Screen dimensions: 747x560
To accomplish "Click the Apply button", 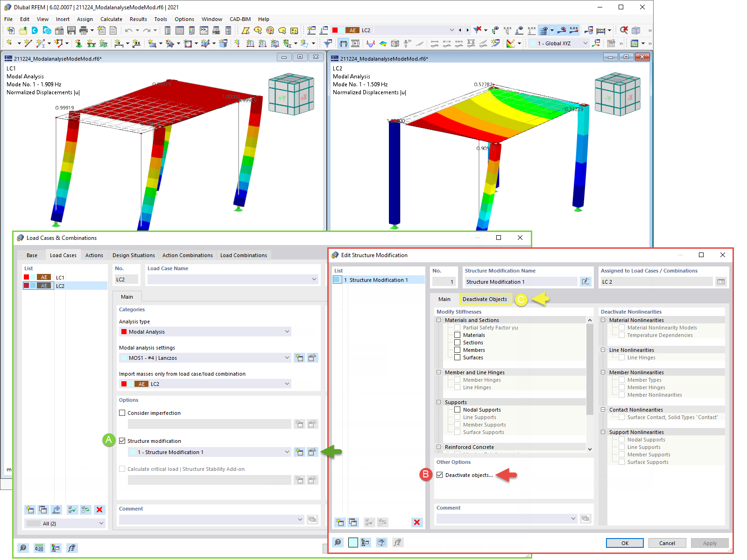I will (x=710, y=543).
